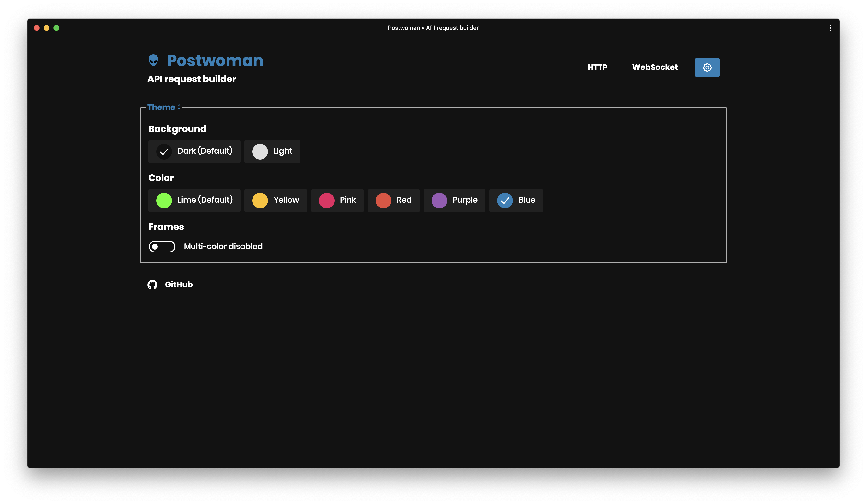Open settings via the gear icon
This screenshot has width=867, height=504.
point(707,67)
